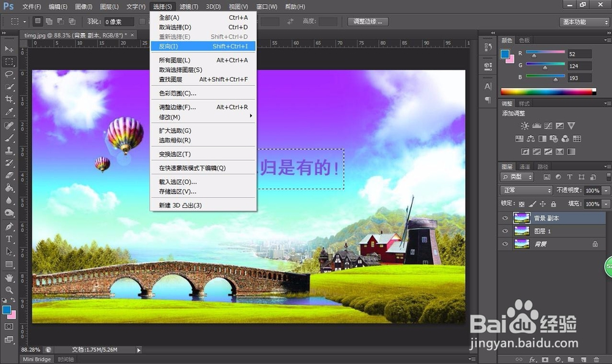Select the Eyedropper tool
The width and height of the screenshot is (612, 364).
[x=9, y=112]
